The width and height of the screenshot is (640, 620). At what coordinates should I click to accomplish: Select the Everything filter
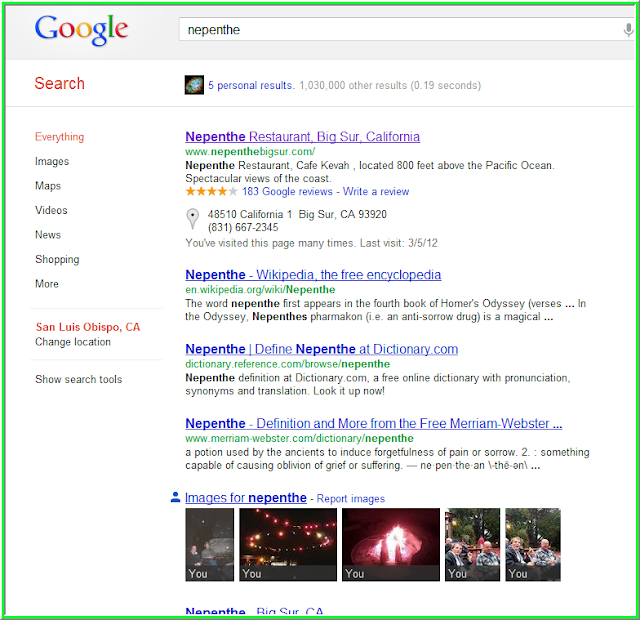(60, 137)
